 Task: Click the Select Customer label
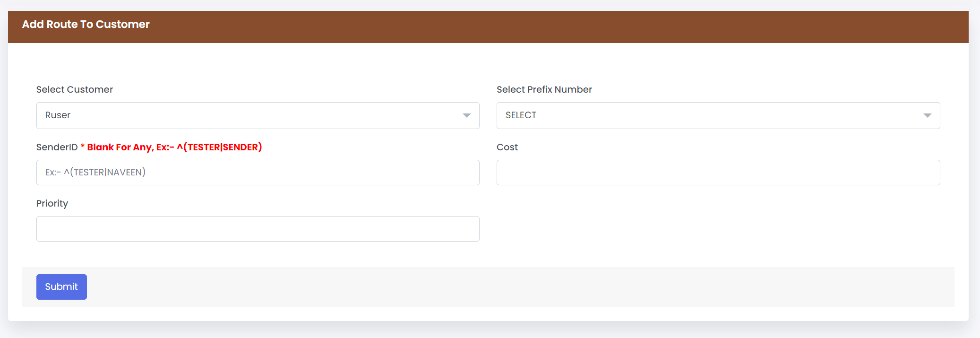coord(75,89)
